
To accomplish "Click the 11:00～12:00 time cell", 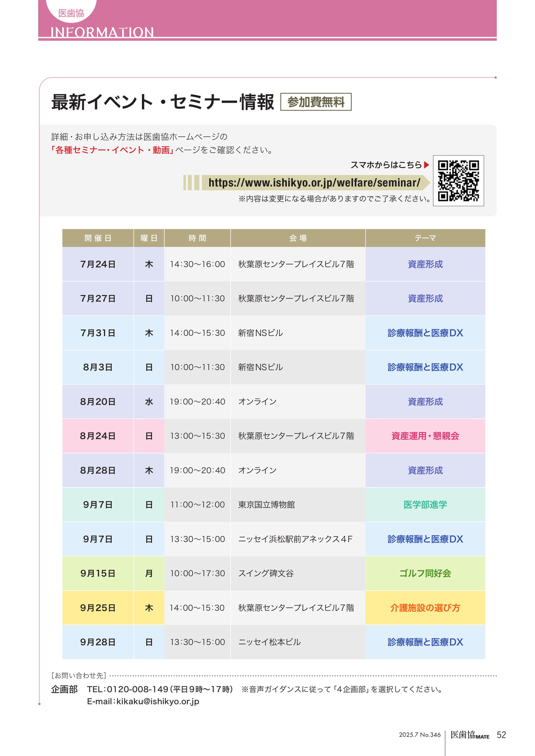I will pyautogui.click(x=197, y=505).
